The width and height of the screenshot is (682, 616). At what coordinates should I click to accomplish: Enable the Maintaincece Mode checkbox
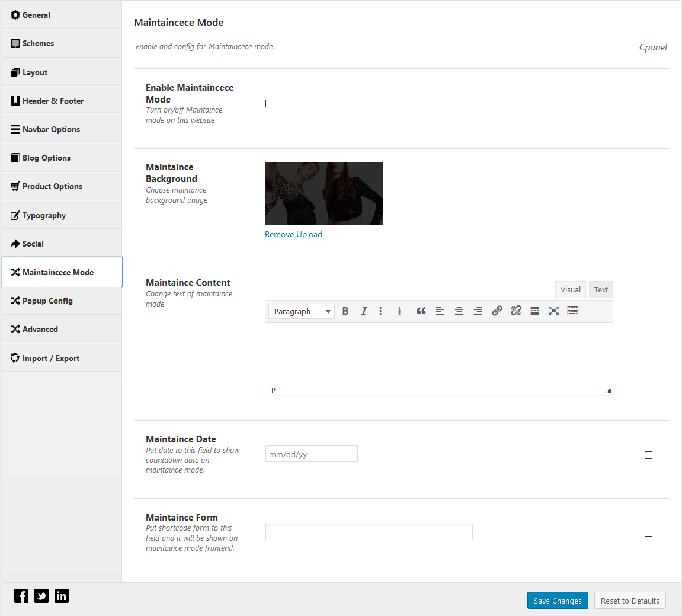(x=269, y=104)
